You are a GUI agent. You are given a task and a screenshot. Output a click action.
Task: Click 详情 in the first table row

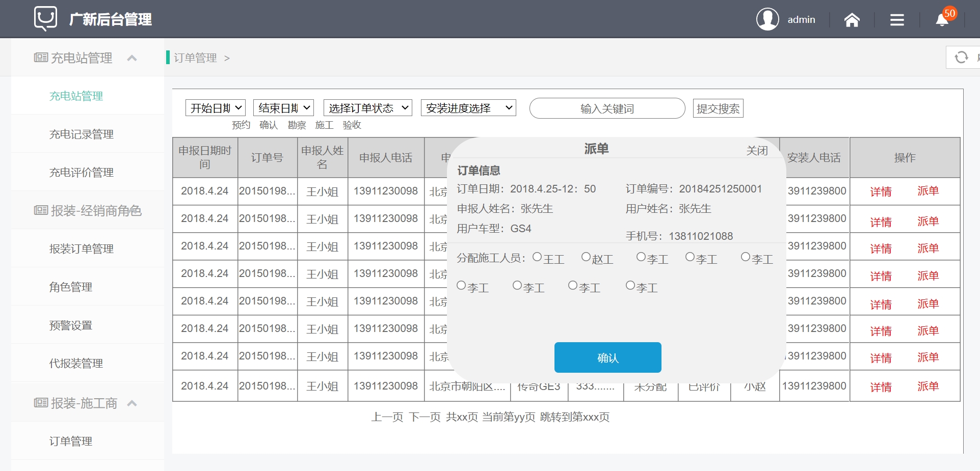[881, 191]
